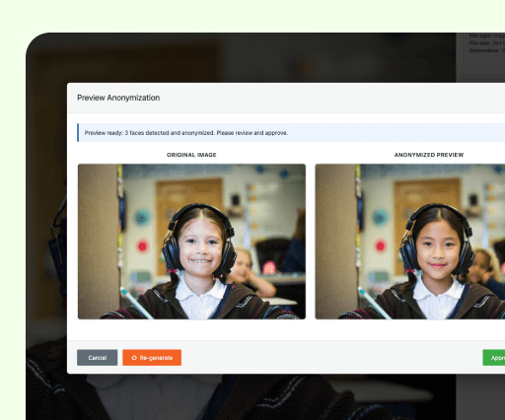Click the "Preview Anonymization" dialog title

click(118, 98)
